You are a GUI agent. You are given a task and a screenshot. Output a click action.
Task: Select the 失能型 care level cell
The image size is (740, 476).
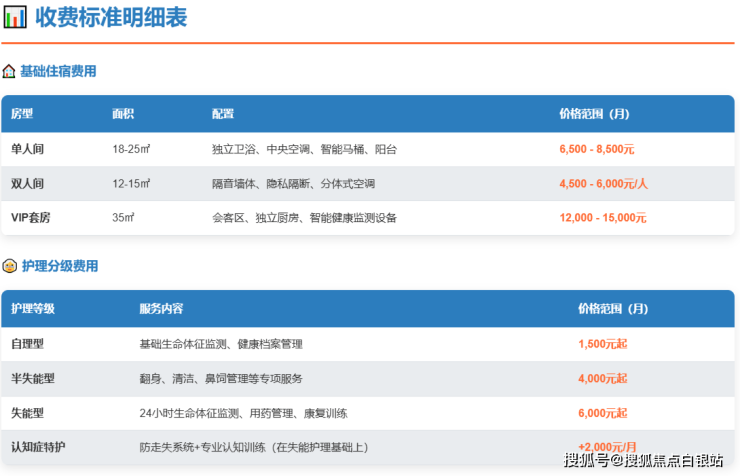click(x=28, y=413)
